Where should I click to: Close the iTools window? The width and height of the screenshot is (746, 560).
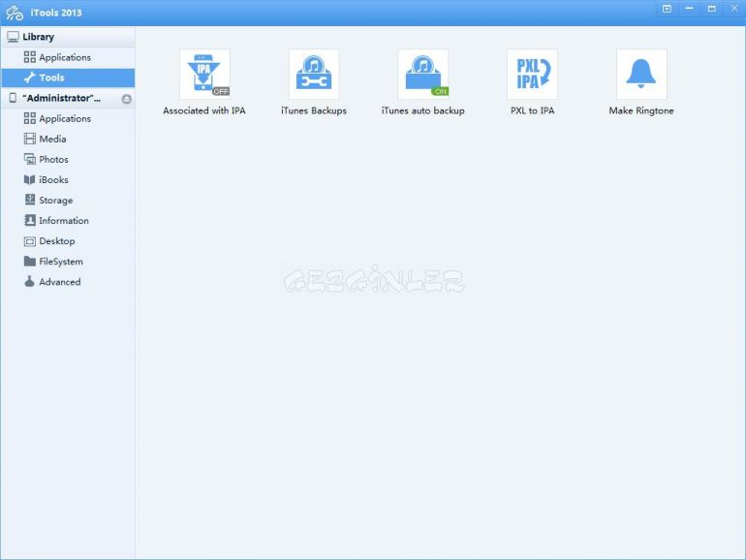(734, 9)
